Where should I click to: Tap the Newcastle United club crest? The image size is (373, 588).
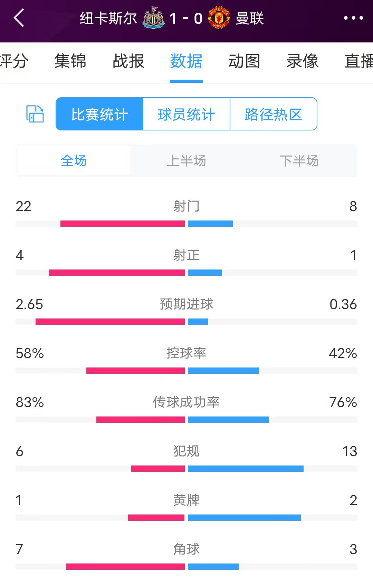[x=153, y=18]
